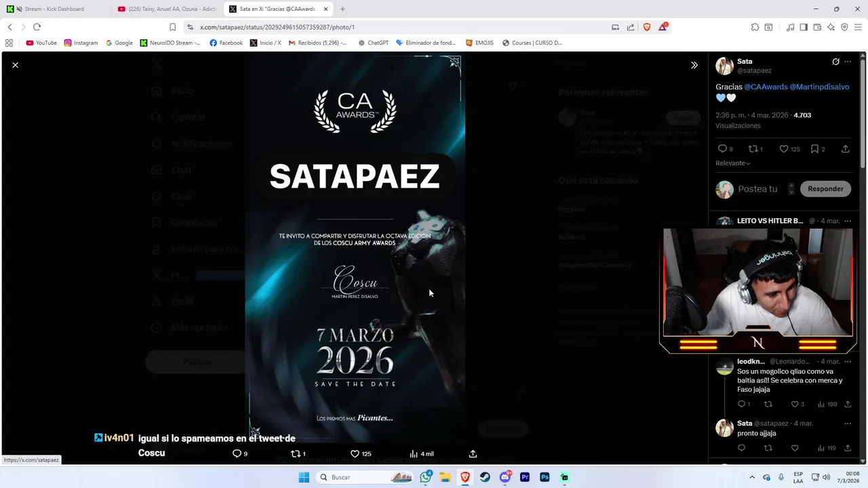Share the post with the sidebar share icon

tap(845, 149)
